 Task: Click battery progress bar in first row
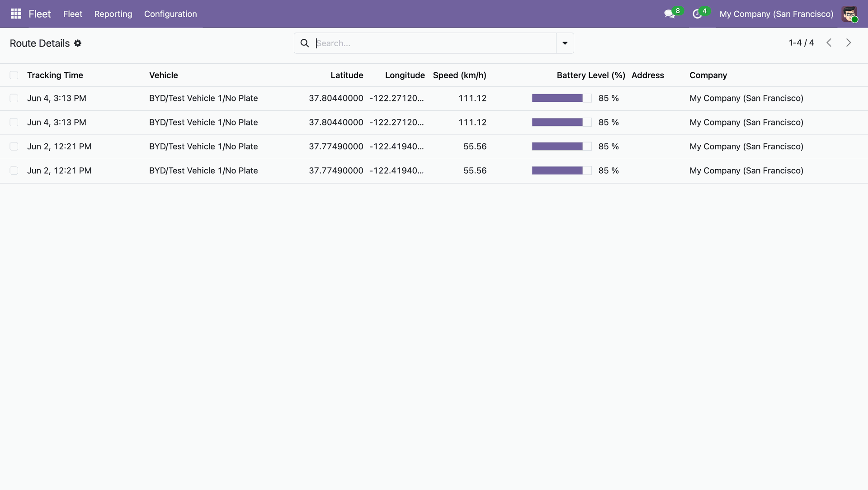(561, 98)
